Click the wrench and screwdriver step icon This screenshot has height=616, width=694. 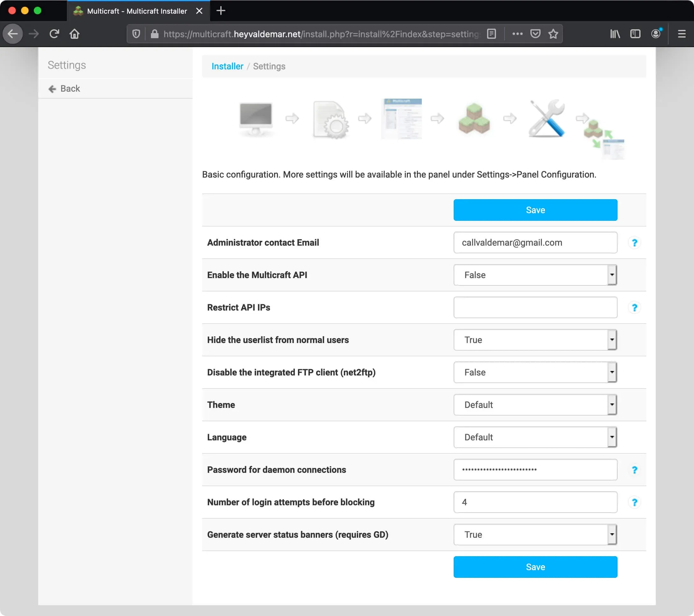(547, 118)
